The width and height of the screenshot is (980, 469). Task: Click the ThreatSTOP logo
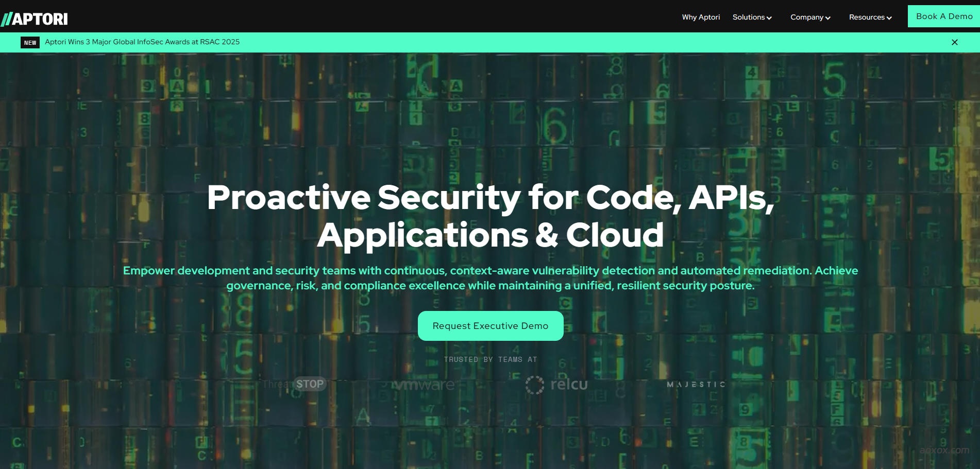tap(294, 384)
